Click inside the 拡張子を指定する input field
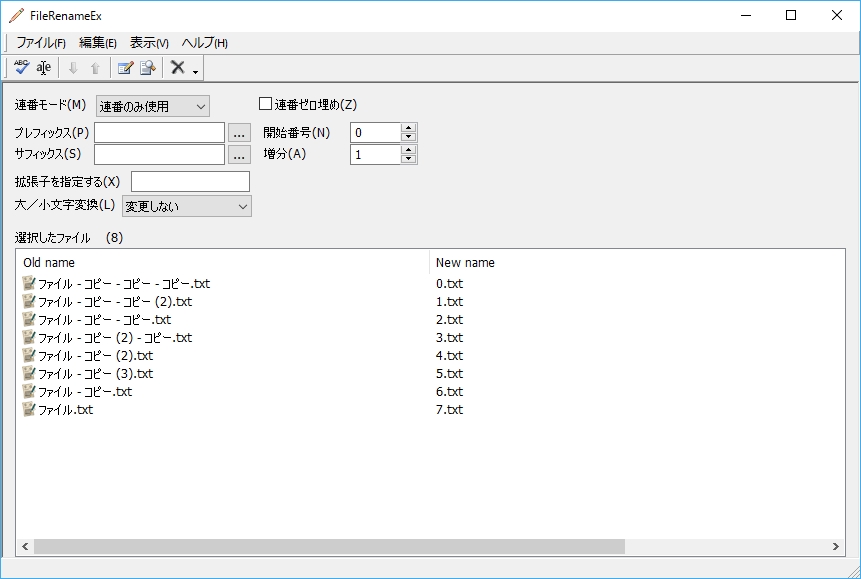Image resolution: width=861 pixels, height=579 pixels. pyautogui.click(x=189, y=181)
